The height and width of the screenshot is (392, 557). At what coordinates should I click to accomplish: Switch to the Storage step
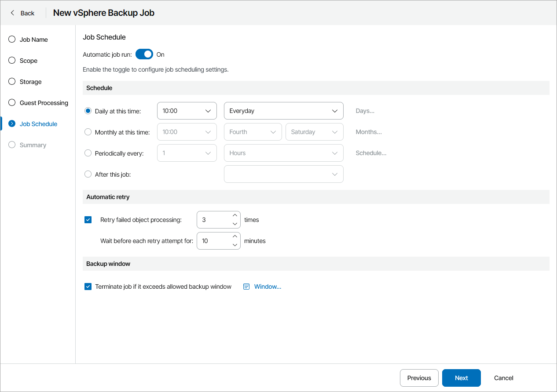tap(30, 82)
